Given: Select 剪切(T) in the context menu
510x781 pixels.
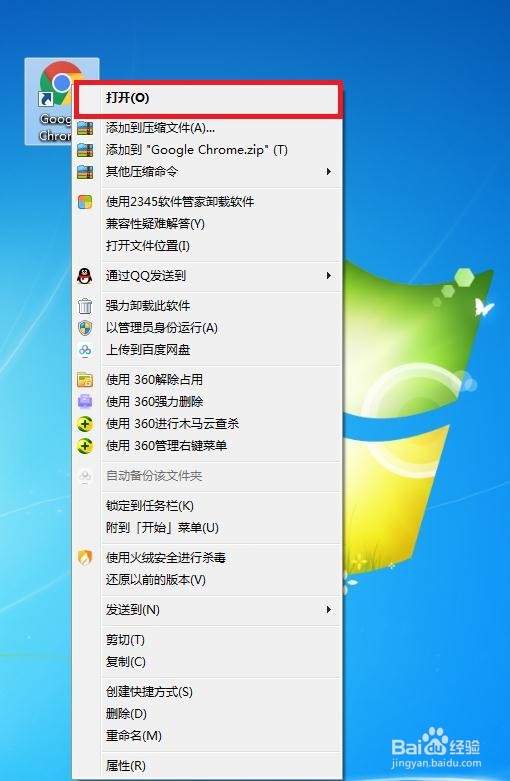Looking at the screenshot, I should (208, 640).
